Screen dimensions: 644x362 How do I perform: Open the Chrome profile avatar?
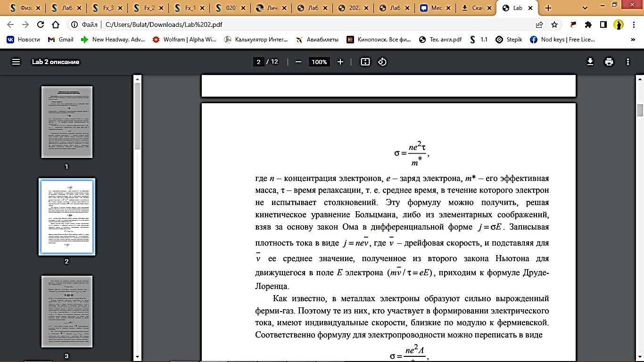[x=619, y=25]
